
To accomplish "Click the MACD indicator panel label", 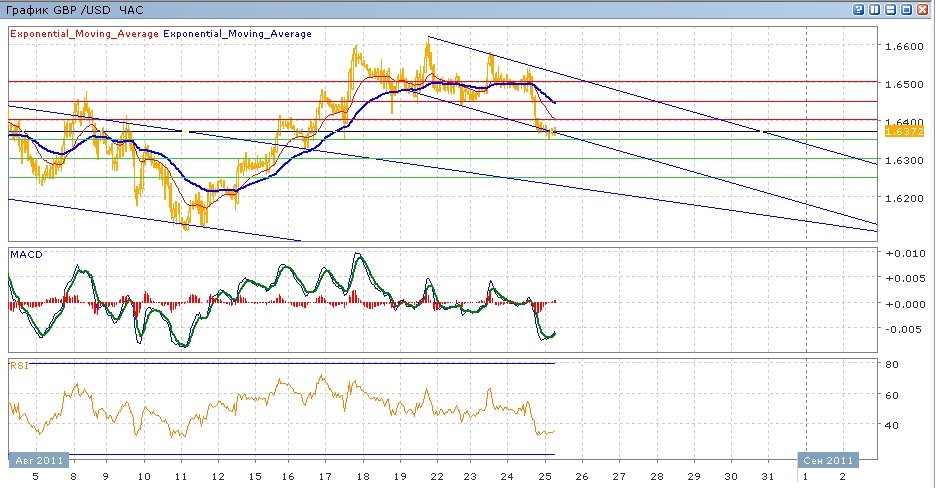I will pyautogui.click(x=24, y=255).
